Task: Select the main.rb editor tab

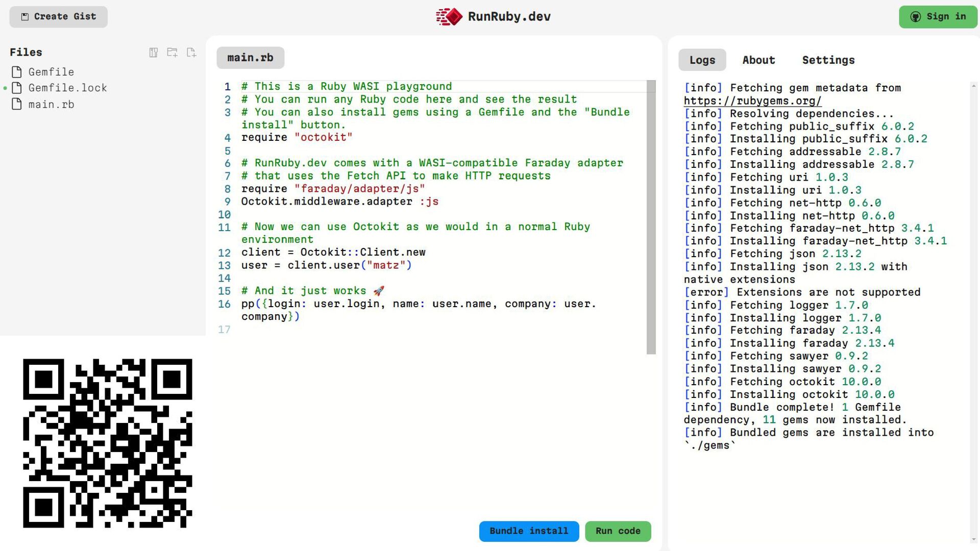Action: pyautogui.click(x=250, y=58)
